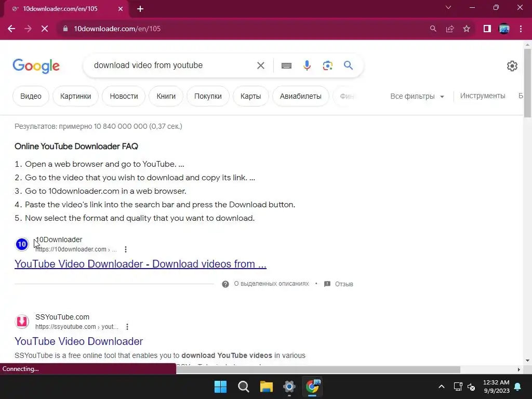Expand the Все фильтры dropdown
The image size is (532, 399).
point(417,96)
